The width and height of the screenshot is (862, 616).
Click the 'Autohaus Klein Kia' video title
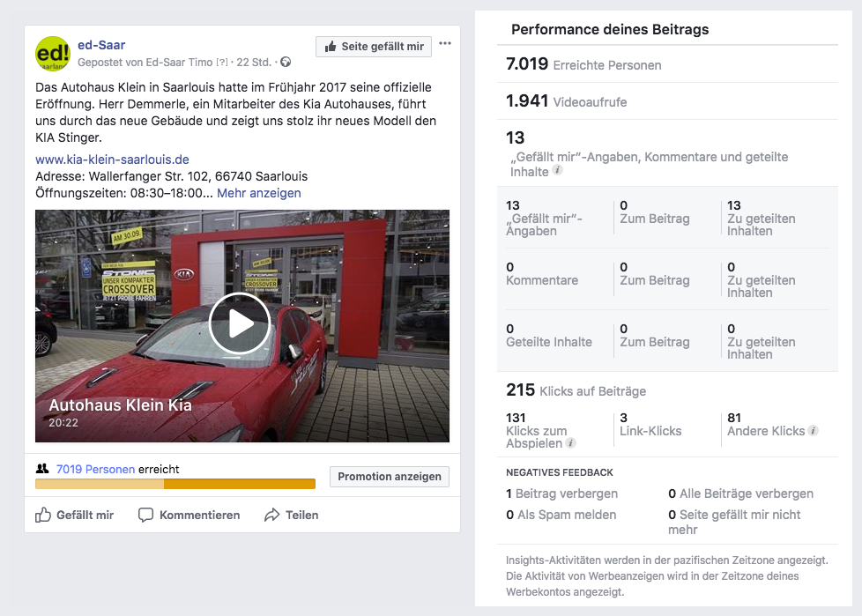(121, 405)
